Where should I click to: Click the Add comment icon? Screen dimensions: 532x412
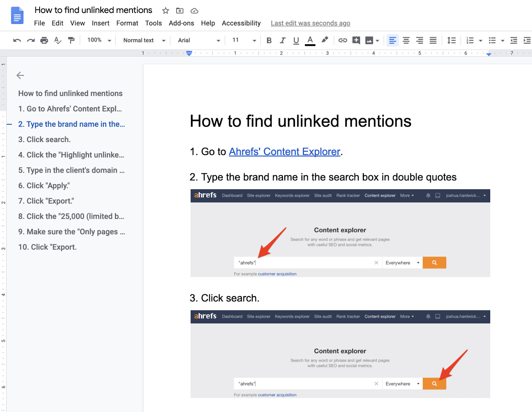coord(356,41)
